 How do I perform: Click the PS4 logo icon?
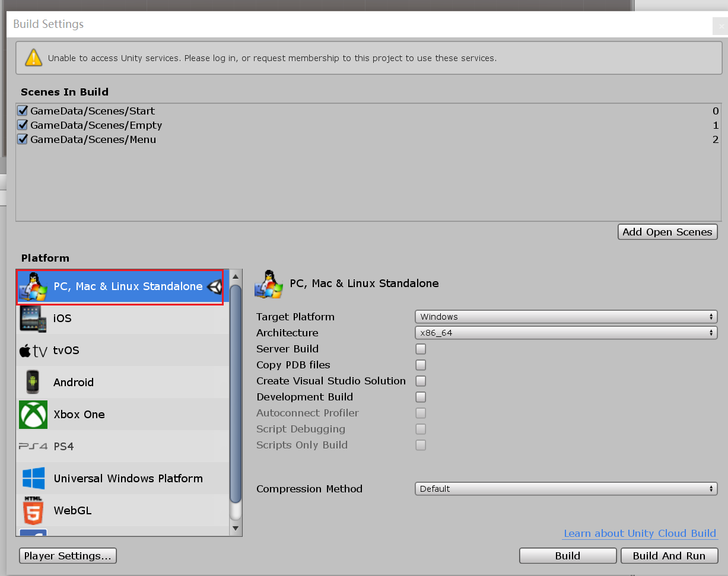tap(33, 446)
